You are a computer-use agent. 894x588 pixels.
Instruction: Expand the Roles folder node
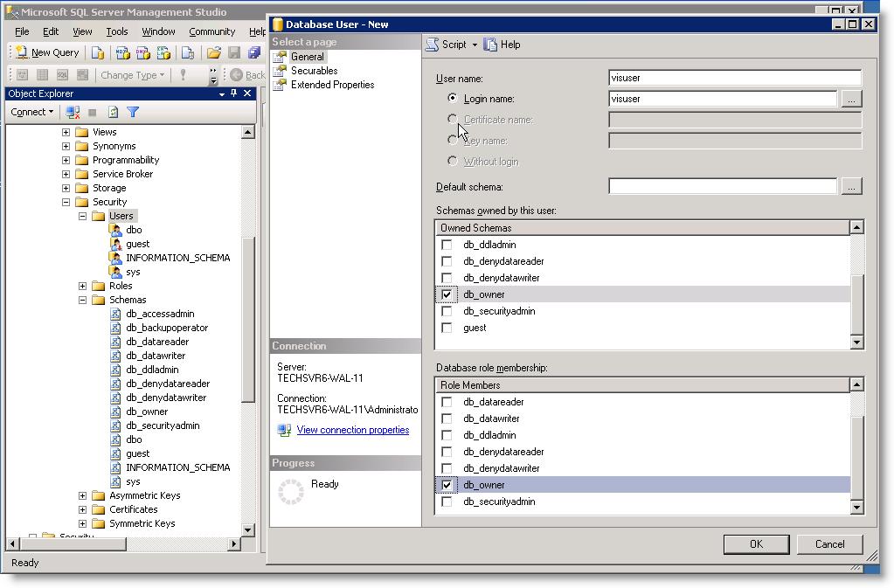click(83, 286)
